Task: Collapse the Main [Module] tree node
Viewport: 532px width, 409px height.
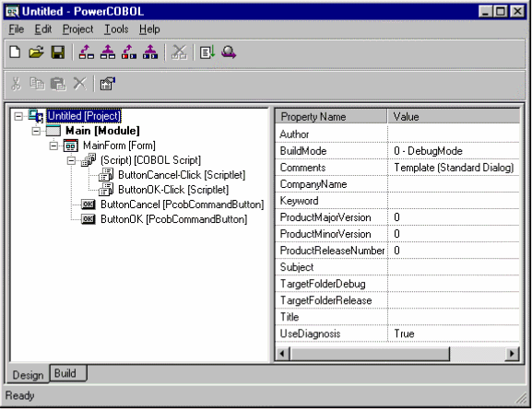Action: coord(36,131)
